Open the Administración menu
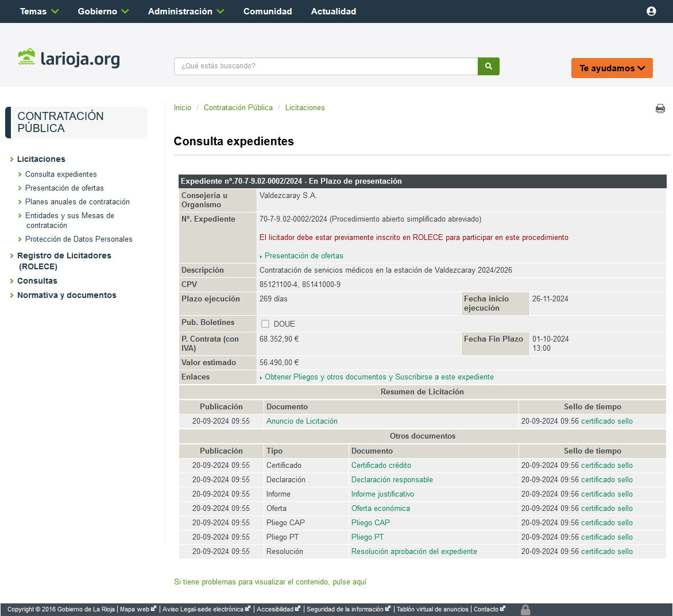The height and width of the screenshot is (616, 673). coord(185,11)
